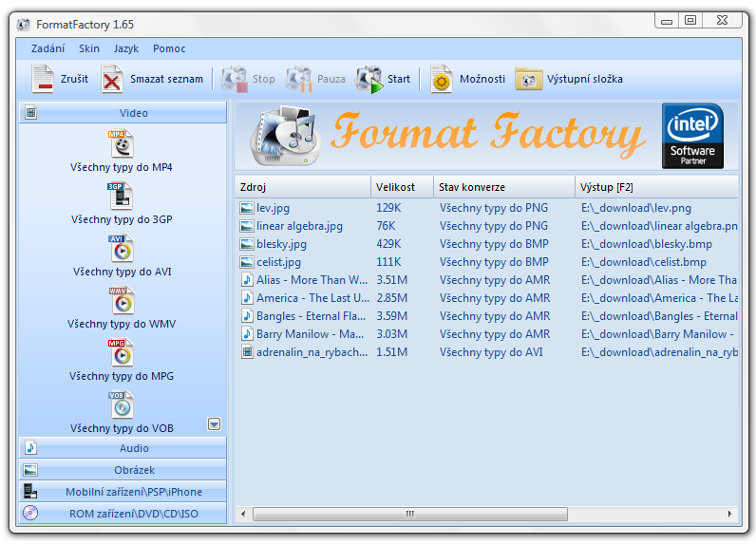Click the Pauza toolbar icon
The width and height of the screenshot is (756, 545).
tap(299, 79)
